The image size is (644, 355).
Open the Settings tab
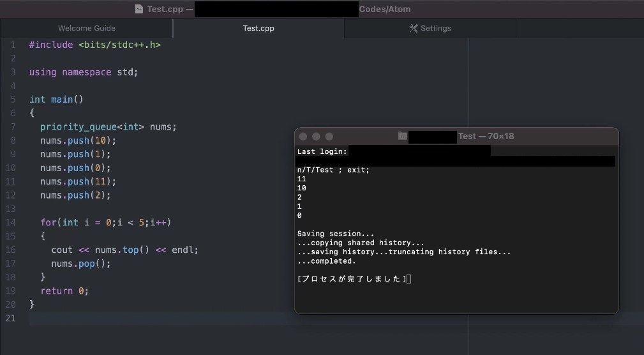[430, 28]
